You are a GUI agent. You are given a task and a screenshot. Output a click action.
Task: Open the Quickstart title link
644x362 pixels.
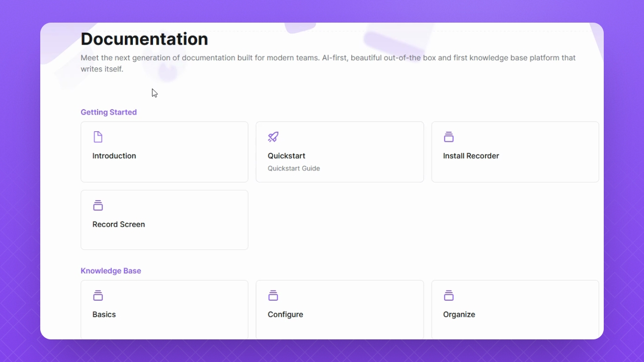click(286, 156)
